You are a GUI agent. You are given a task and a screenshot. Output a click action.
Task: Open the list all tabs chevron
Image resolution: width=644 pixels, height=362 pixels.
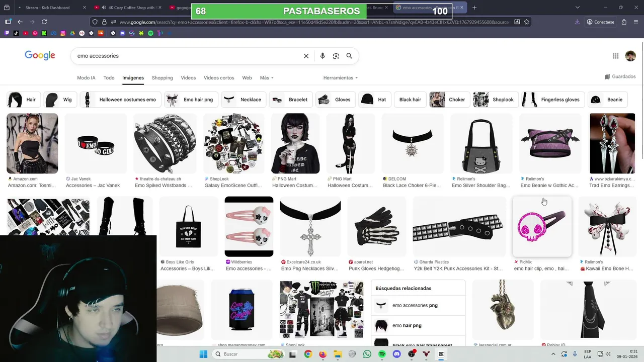point(578,8)
